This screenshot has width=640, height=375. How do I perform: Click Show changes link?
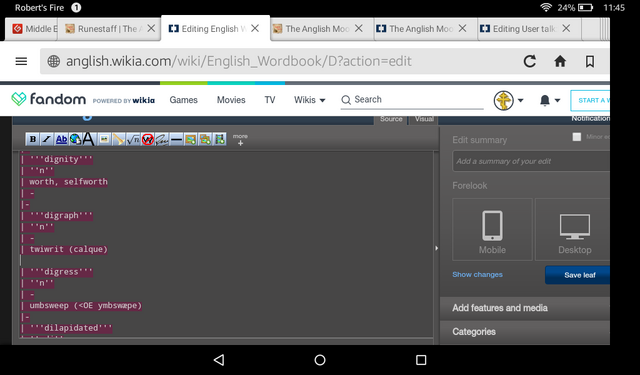pyautogui.click(x=477, y=275)
